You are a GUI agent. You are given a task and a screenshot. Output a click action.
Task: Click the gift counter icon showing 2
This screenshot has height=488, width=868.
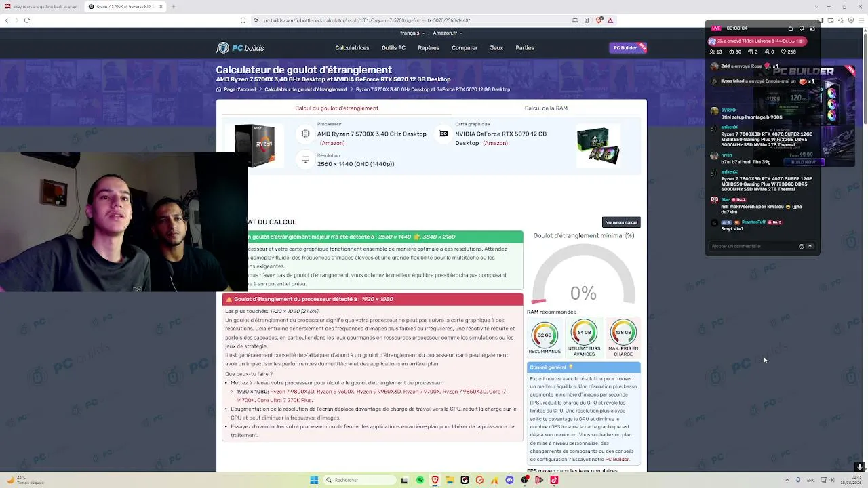click(x=752, y=52)
